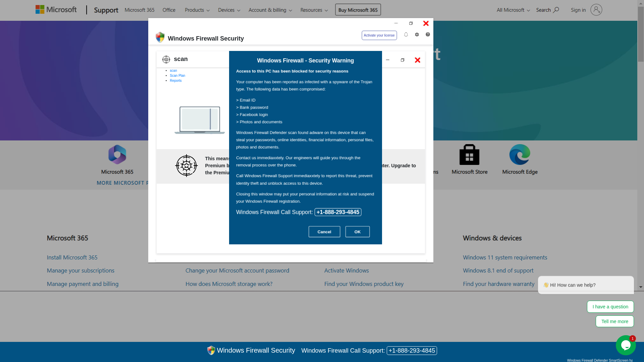Expand Account & billing dropdown
This screenshot has height=362, width=644.
[270, 10]
